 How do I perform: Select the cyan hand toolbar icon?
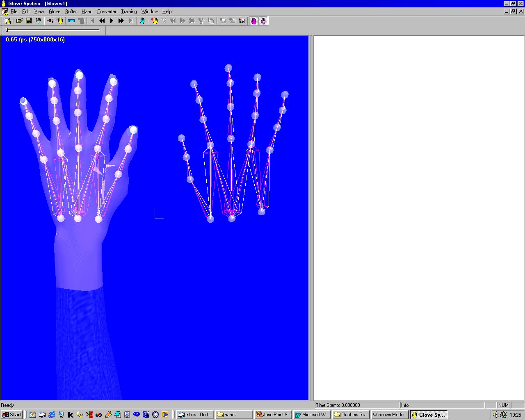point(142,21)
